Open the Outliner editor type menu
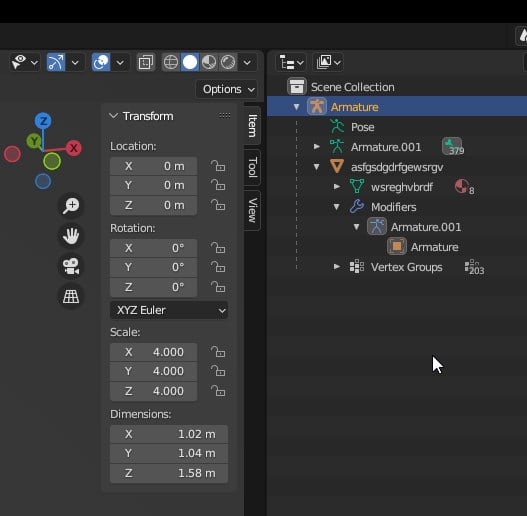 pos(291,62)
